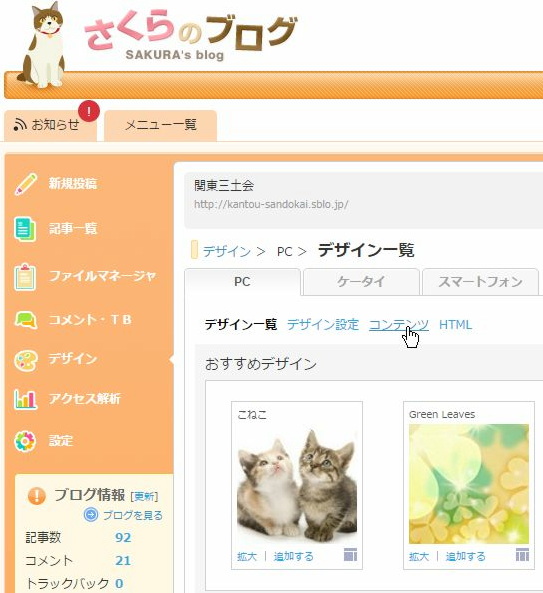The height and width of the screenshot is (593, 543).
Task: Click 追加する under こねこ design
Action: click(x=293, y=557)
